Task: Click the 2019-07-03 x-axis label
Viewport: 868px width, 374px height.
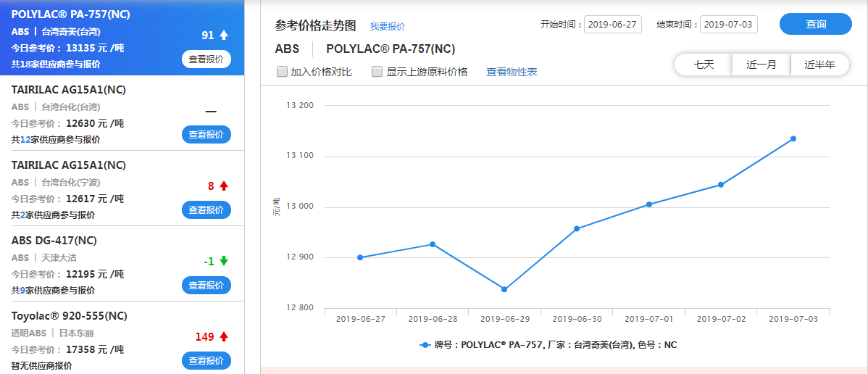Action: coord(793,319)
